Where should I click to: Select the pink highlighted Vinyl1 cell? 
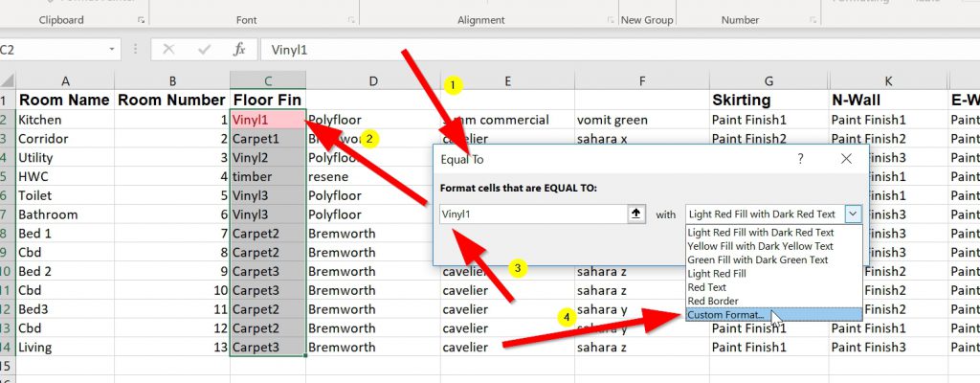click(267, 121)
